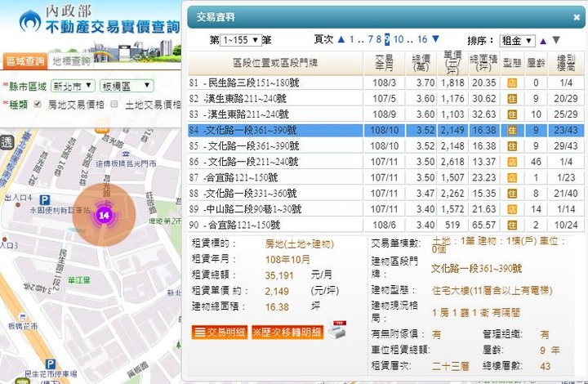Click the 2,618 unit price in row 86
The image size is (588, 384).
pyautogui.click(x=452, y=162)
